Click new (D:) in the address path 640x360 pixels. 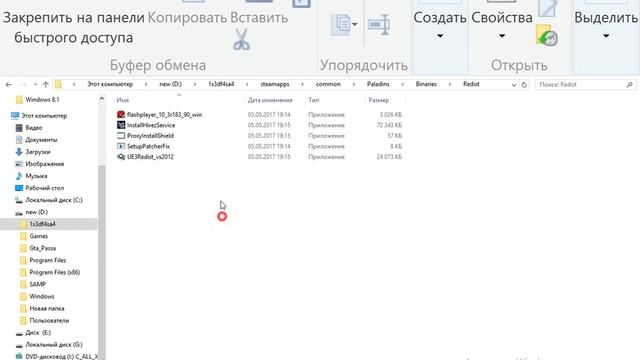tap(171, 84)
